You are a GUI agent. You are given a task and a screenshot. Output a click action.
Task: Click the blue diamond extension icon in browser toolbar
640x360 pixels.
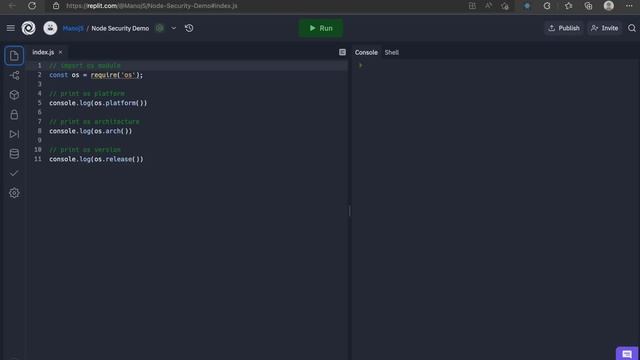click(527, 6)
